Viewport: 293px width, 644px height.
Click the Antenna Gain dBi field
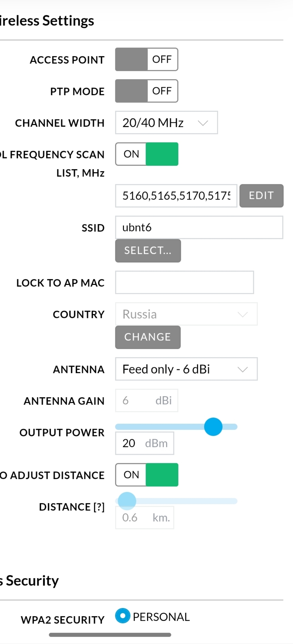[146, 400]
